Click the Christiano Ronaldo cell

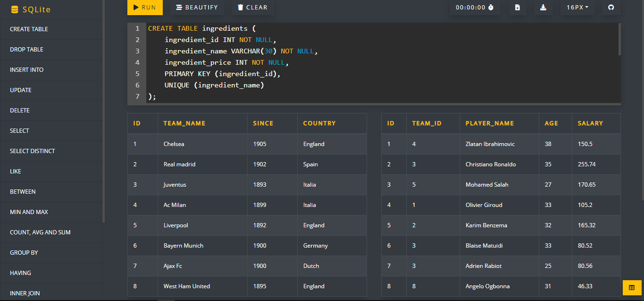pyautogui.click(x=499, y=164)
